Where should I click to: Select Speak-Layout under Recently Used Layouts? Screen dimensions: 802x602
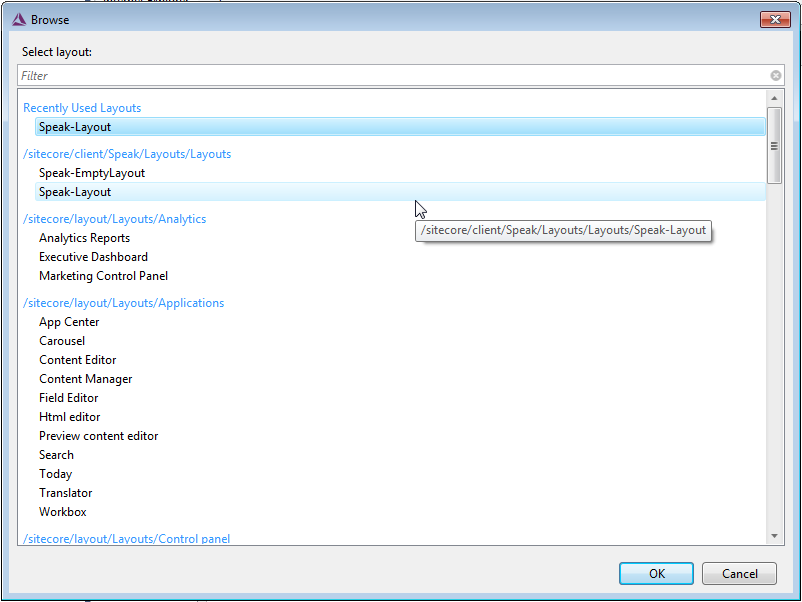point(400,127)
